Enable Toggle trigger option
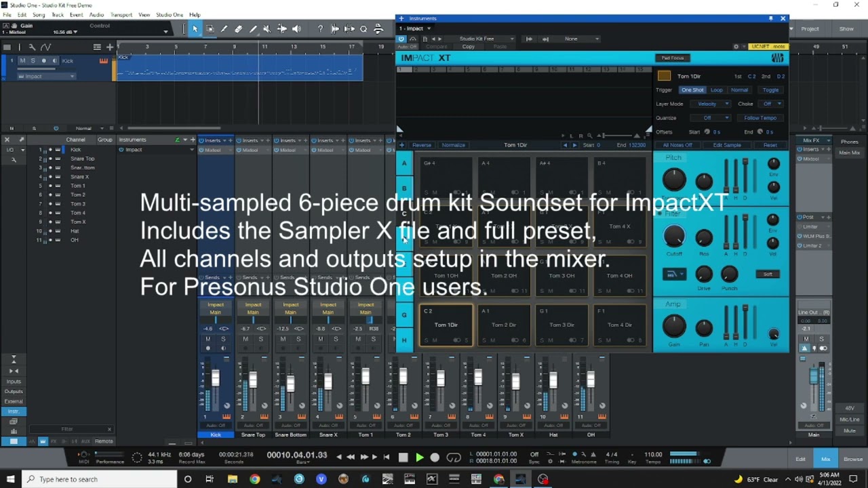The width and height of the screenshot is (868, 488). tap(770, 90)
